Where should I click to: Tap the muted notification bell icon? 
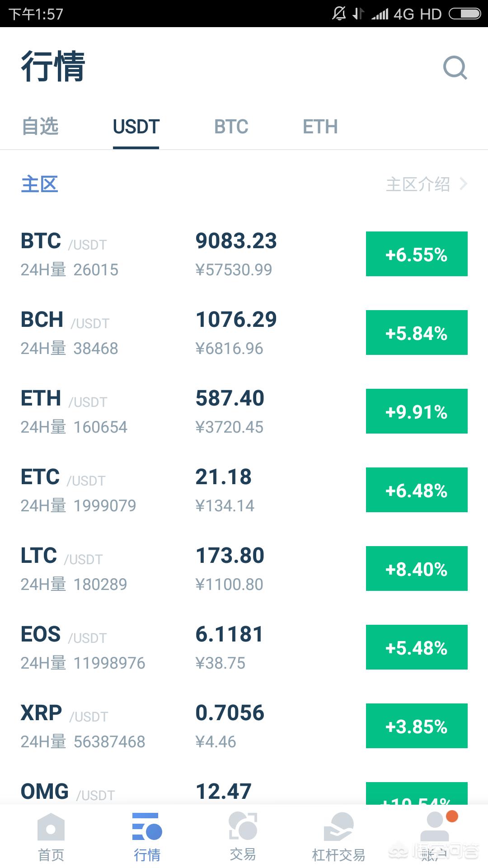[x=339, y=14]
